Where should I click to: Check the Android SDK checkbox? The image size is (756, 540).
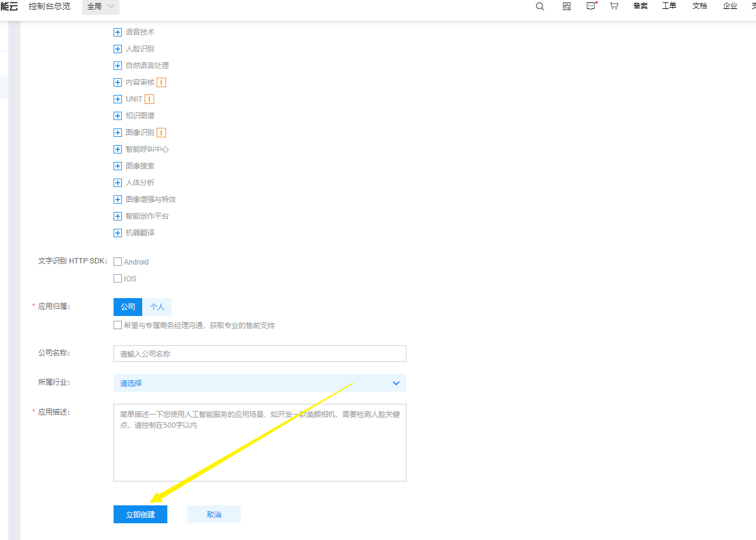pos(118,261)
